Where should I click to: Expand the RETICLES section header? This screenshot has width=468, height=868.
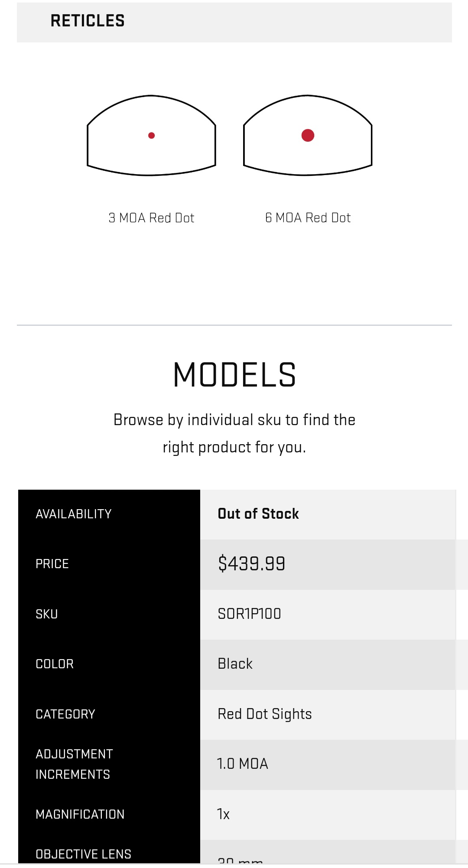point(234,22)
